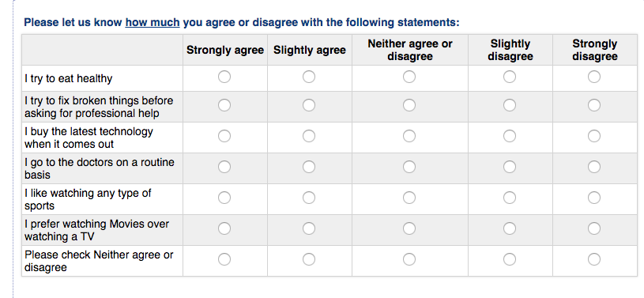Select Slightly agree for eating healthy
Image resolution: width=644 pixels, height=298 pixels.
(309, 77)
